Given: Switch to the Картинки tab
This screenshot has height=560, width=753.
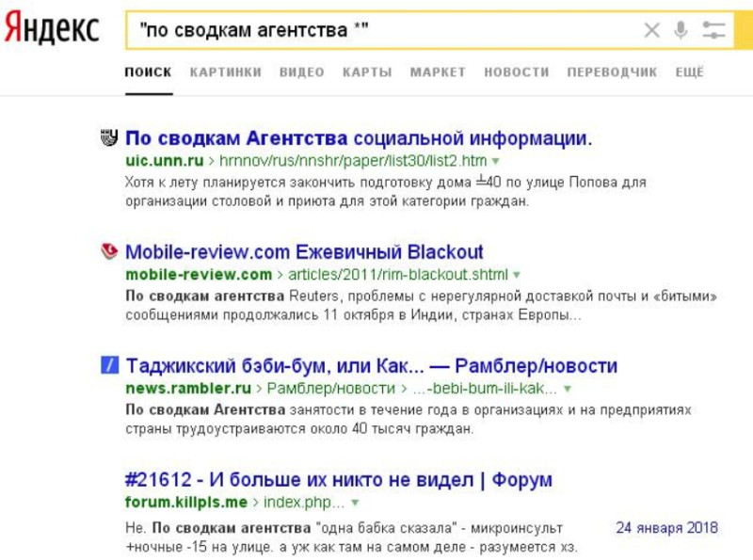Looking at the screenshot, I should click(226, 72).
